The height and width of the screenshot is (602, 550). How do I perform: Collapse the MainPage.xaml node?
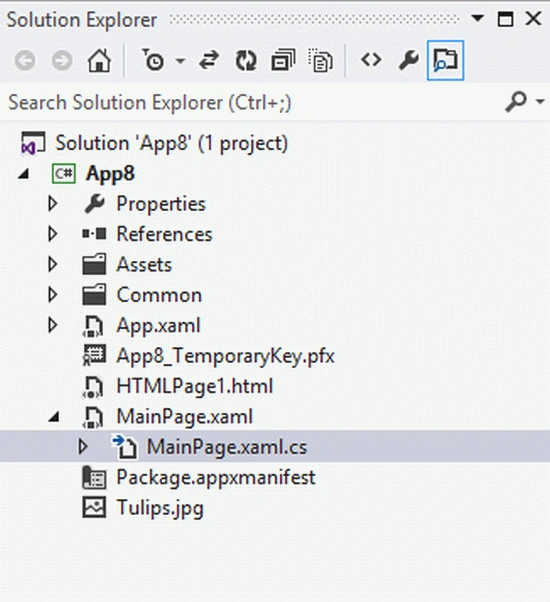tap(54, 417)
